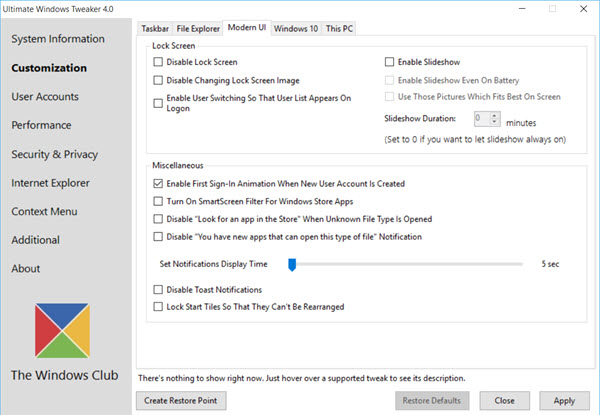Click Slideshow Duration spinner down arrow
The width and height of the screenshot is (600, 415).
click(x=494, y=122)
